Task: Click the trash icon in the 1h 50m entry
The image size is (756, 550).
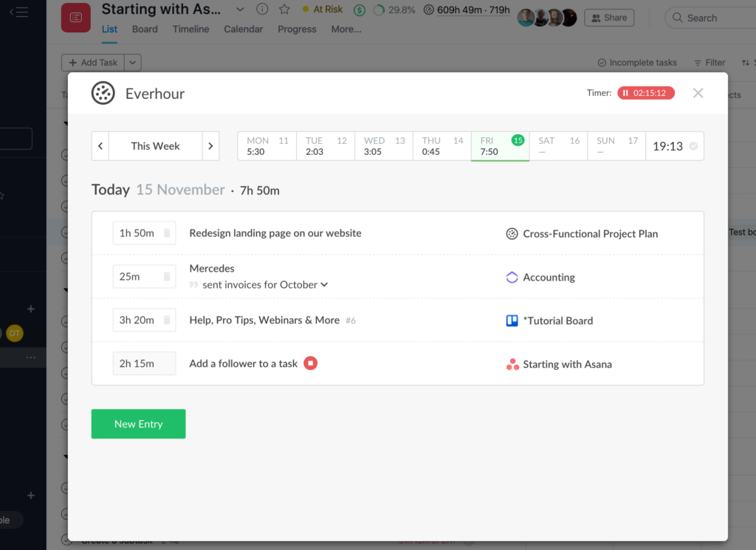Action: coord(166,233)
